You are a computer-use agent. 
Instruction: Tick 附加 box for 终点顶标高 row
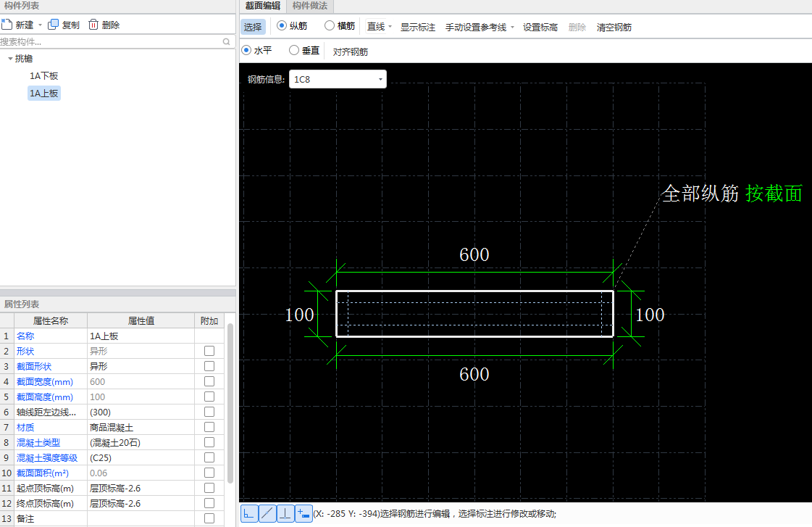[x=209, y=503]
